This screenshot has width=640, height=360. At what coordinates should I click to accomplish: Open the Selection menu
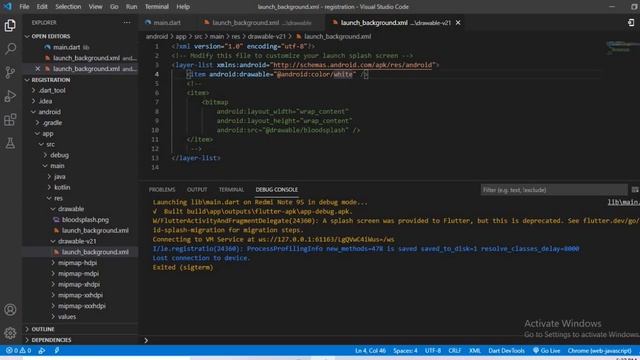pyautogui.click(x=68, y=7)
